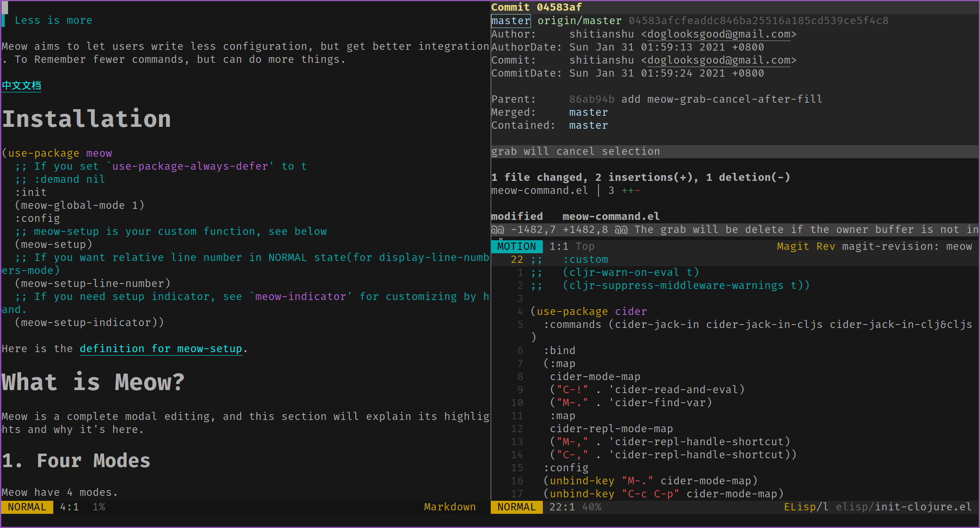The height and width of the screenshot is (528, 980).
Task: Select the Contained master branch
Action: (x=588, y=125)
